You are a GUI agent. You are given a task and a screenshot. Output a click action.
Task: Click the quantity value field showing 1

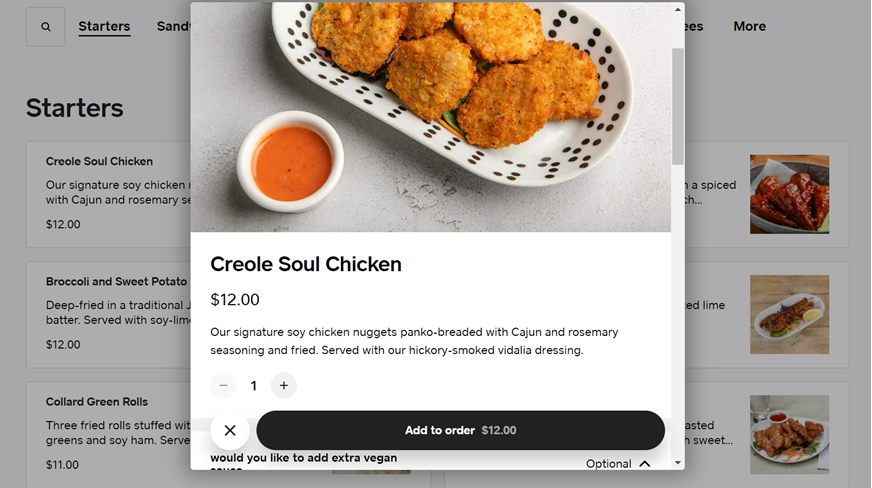[x=254, y=386]
